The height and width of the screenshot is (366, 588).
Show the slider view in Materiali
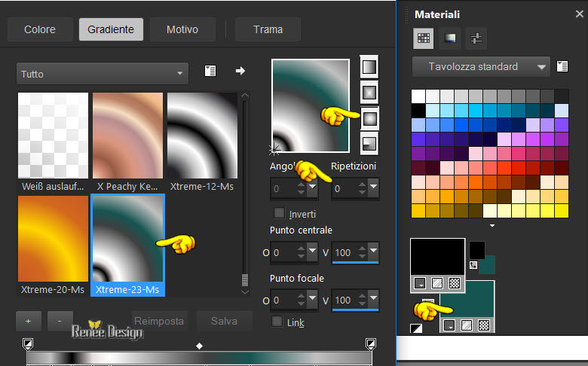coord(476,38)
